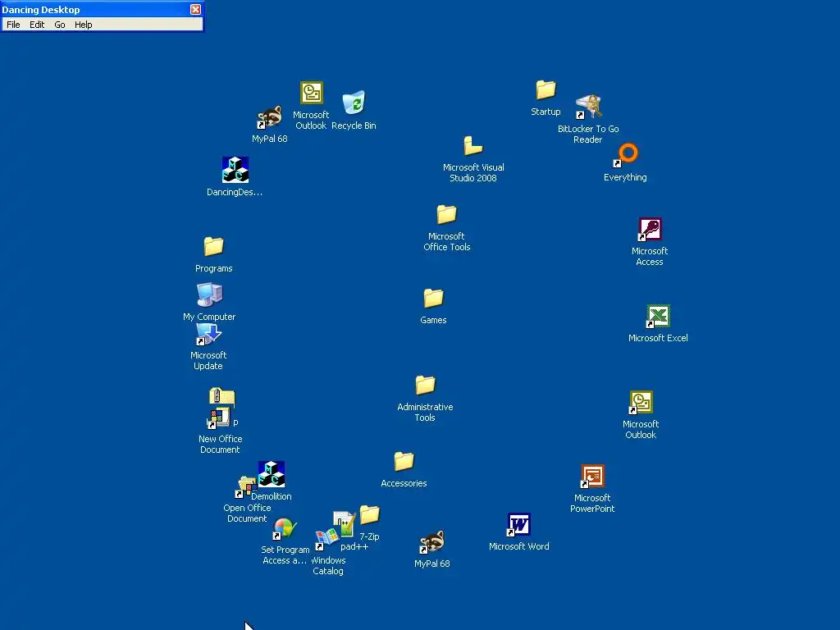The image size is (840, 630).
Task: Click the "Microsoft Update" label text
Action: click(x=208, y=361)
